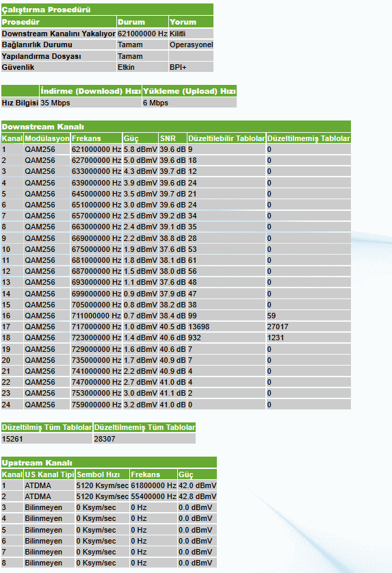Image resolution: width=392 pixels, height=573 pixels.
Task: Select 'Bilinmeyen' in upstream channel 8 row
Action: 49,563
